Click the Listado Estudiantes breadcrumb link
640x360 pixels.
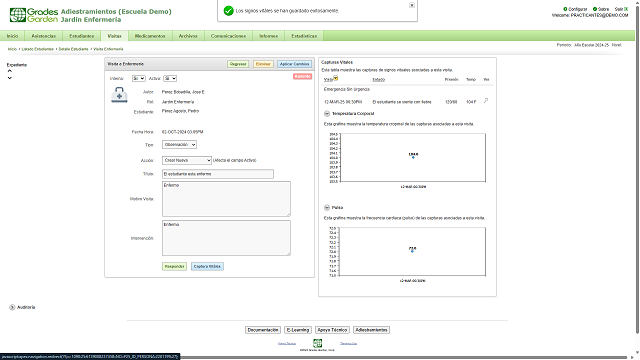click(38, 49)
